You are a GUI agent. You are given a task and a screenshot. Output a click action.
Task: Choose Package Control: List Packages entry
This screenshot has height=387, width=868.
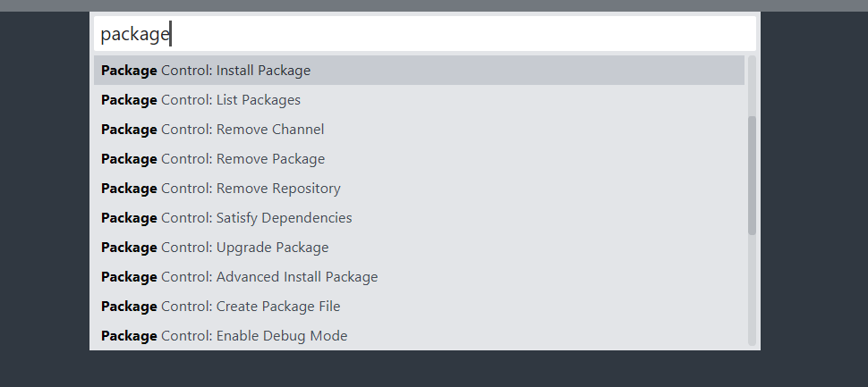pyautogui.click(x=200, y=100)
